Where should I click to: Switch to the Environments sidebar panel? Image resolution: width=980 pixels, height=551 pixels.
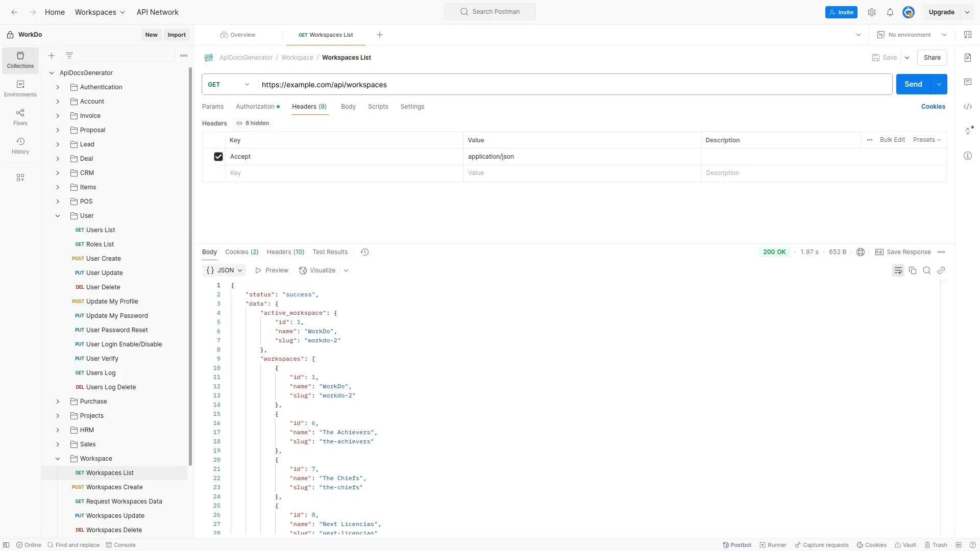pyautogui.click(x=20, y=89)
